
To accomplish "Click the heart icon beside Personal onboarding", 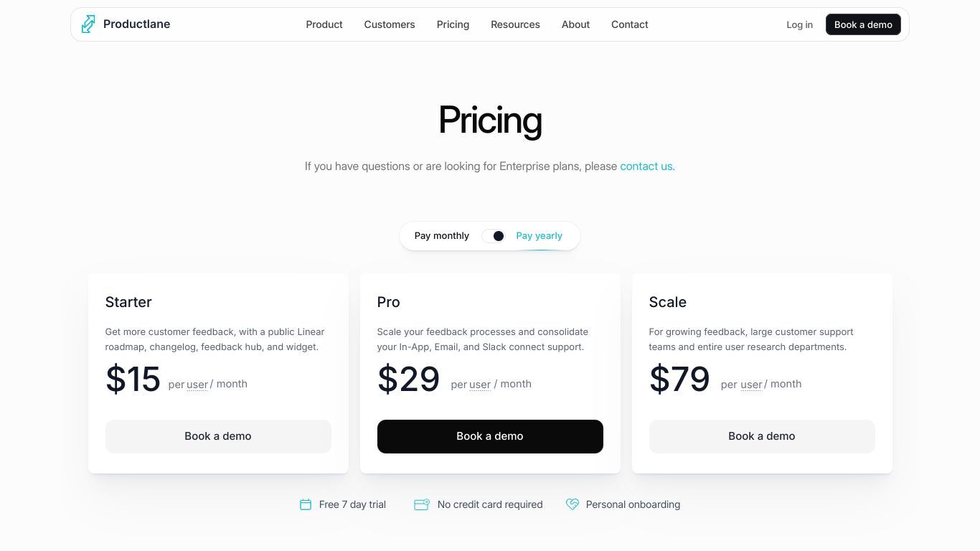I will tap(573, 504).
